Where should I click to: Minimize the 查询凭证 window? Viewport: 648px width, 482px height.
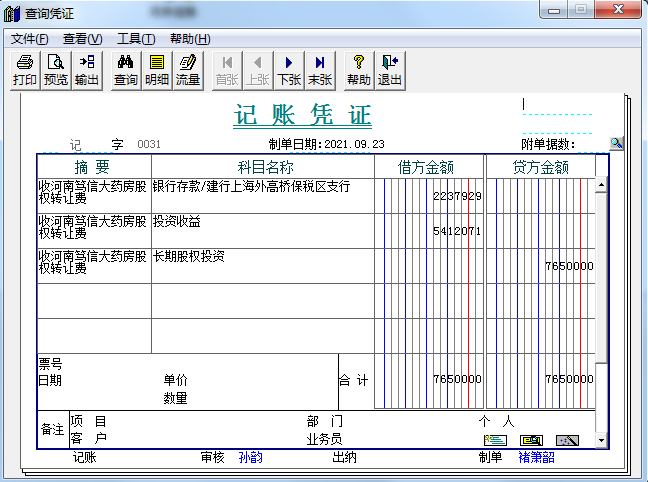[554, 10]
